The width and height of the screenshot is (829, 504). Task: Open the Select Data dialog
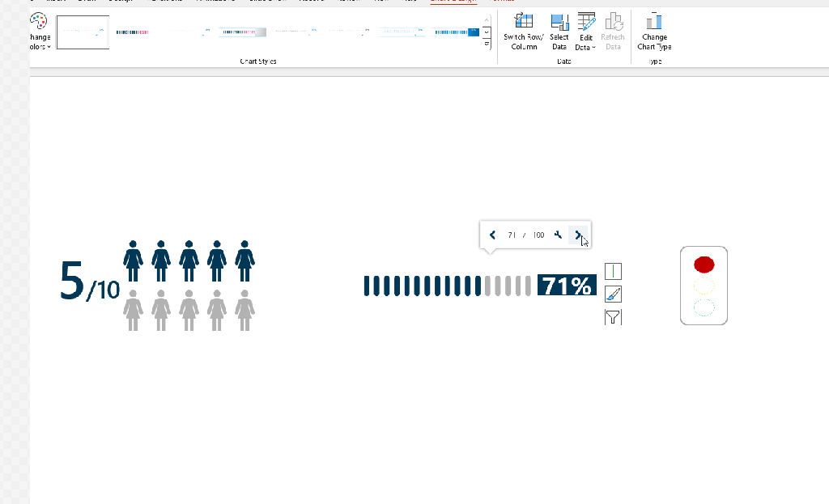[x=559, y=31]
